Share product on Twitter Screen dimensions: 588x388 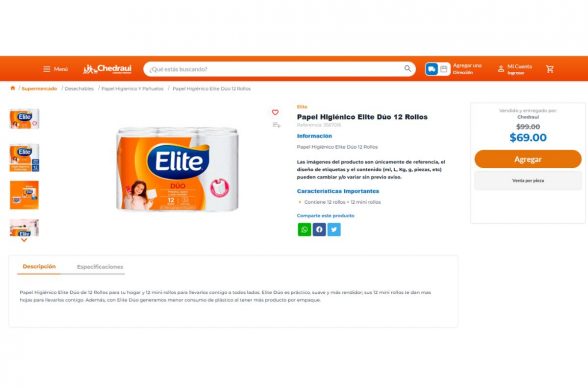[334, 229]
